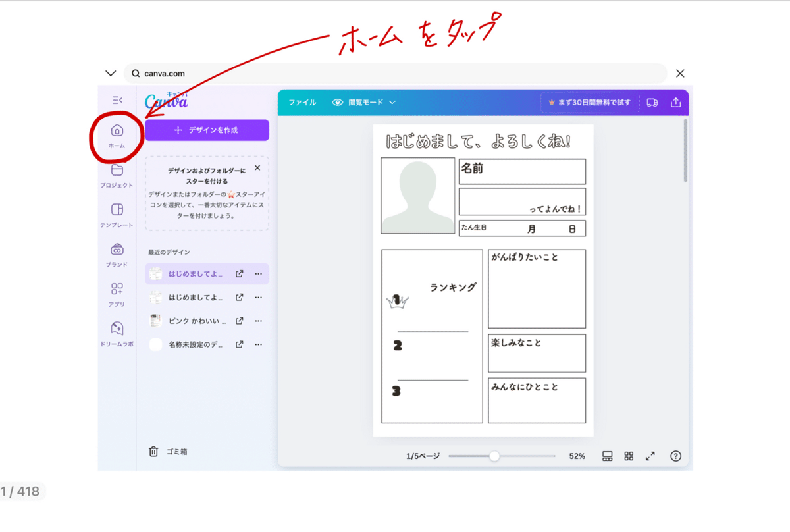Select みんなにひとこと box
The width and height of the screenshot is (790, 532).
(537, 400)
